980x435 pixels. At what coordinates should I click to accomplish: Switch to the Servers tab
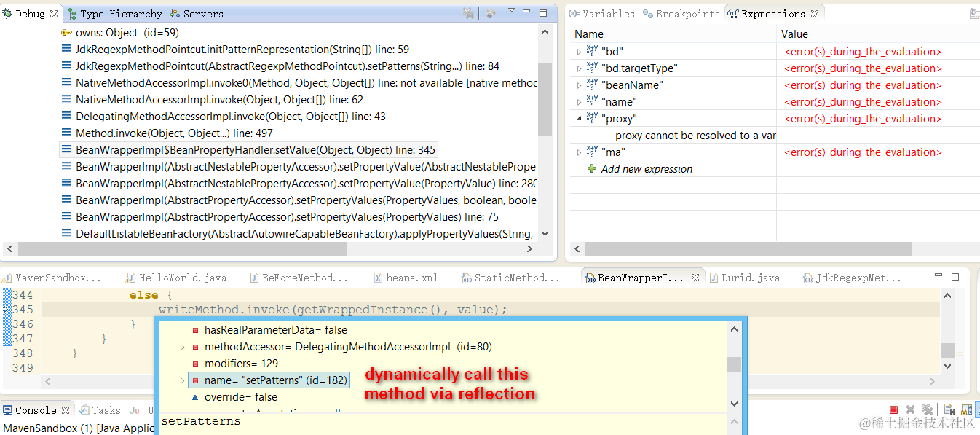(197, 13)
